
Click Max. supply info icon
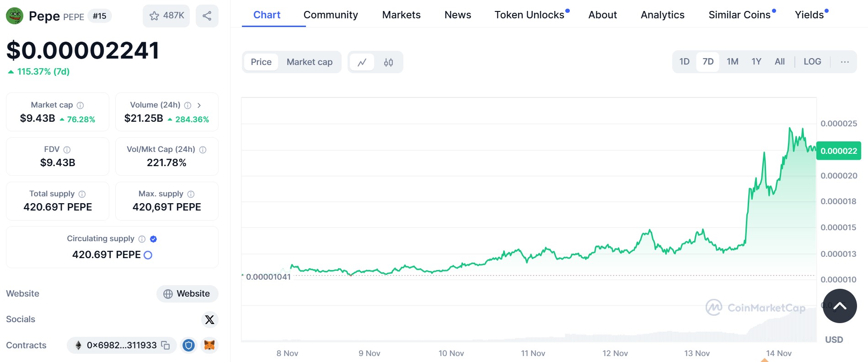click(x=191, y=194)
